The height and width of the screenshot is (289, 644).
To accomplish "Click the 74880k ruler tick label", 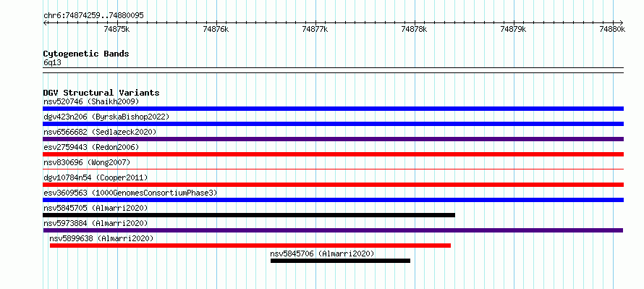I will [612, 29].
